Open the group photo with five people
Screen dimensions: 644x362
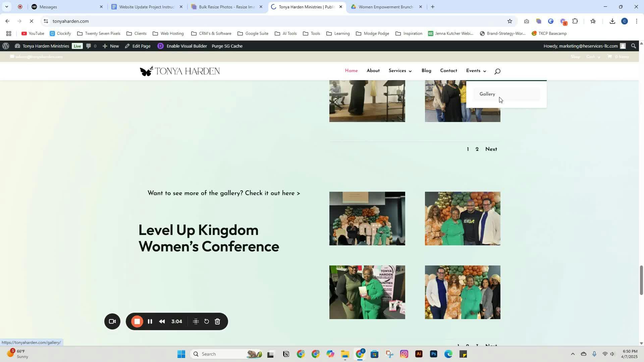(x=463, y=292)
